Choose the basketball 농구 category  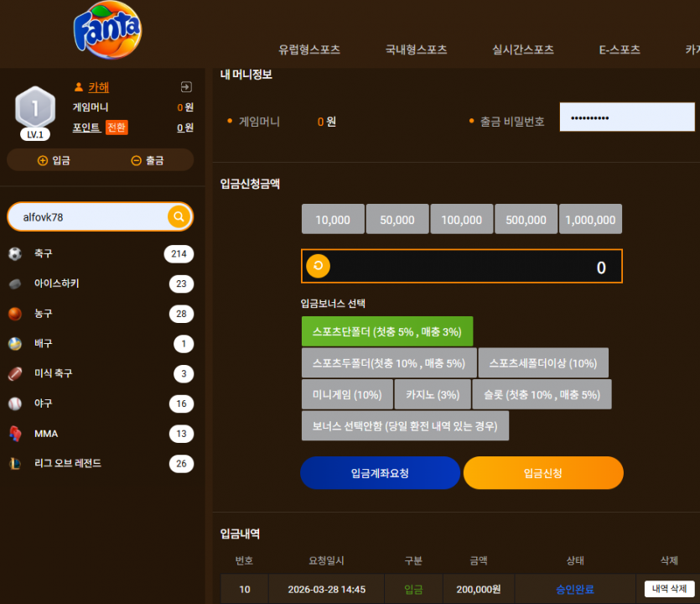pyautogui.click(x=101, y=314)
